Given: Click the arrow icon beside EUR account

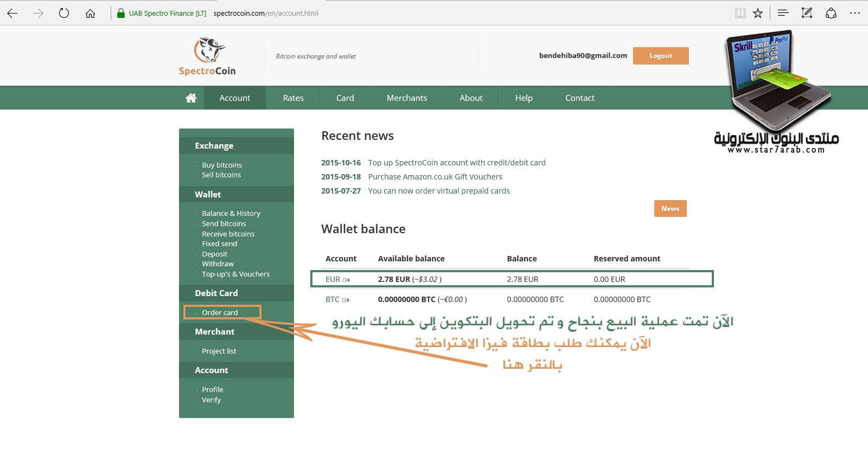Looking at the screenshot, I should pos(346,280).
